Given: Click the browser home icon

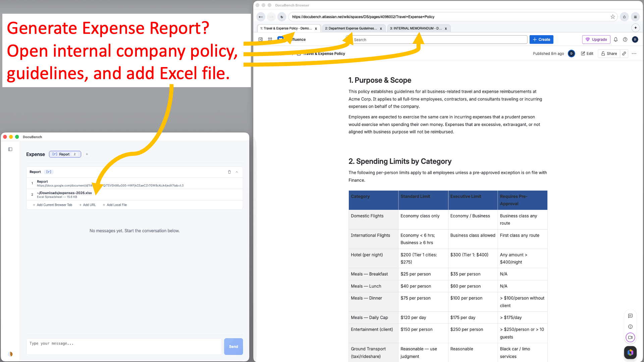Looking at the screenshot, I should tap(624, 17).
